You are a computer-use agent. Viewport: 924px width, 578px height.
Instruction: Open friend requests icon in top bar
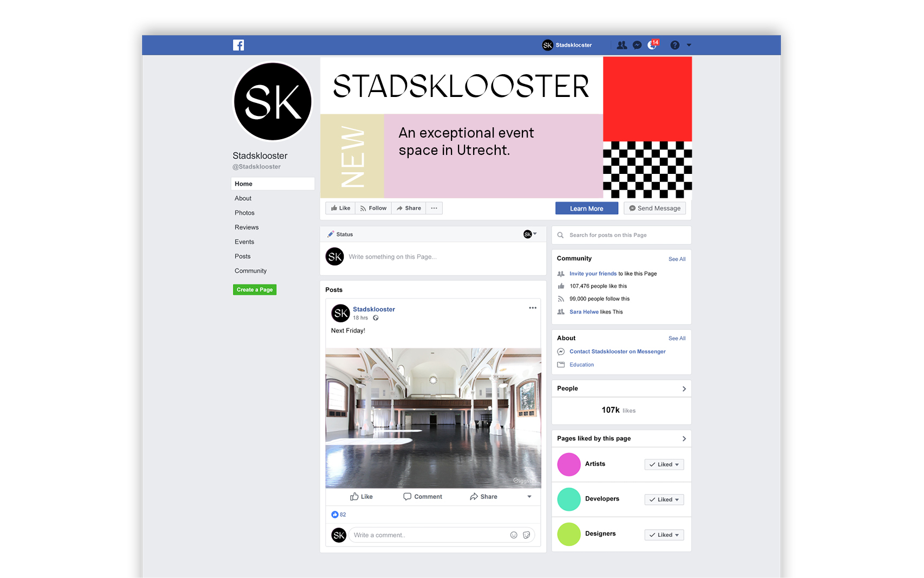pos(622,45)
